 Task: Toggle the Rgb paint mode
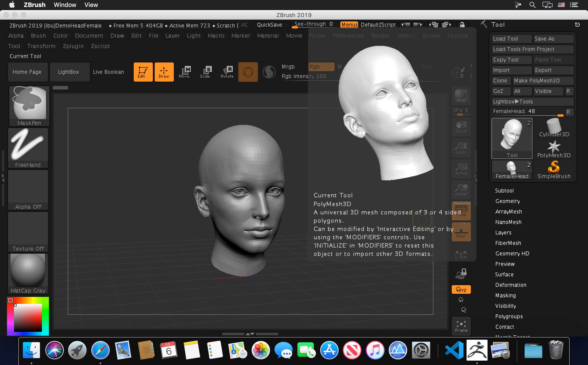[321, 67]
